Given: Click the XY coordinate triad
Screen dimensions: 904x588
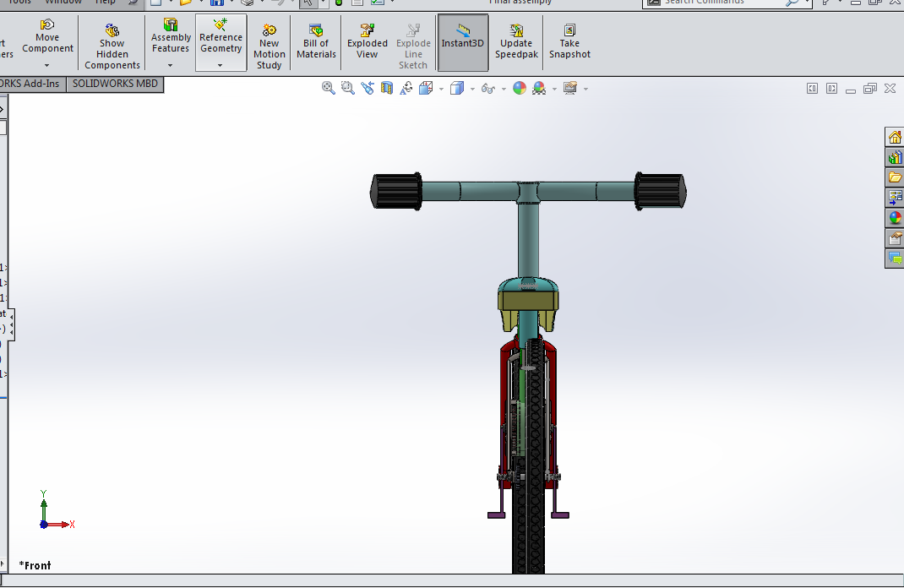Looking at the screenshot, I should (57, 511).
